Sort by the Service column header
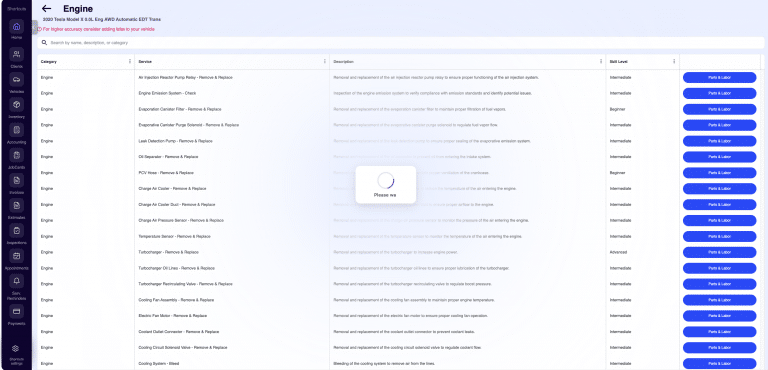Viewport: 768px width, 370px height. point(145,62)
